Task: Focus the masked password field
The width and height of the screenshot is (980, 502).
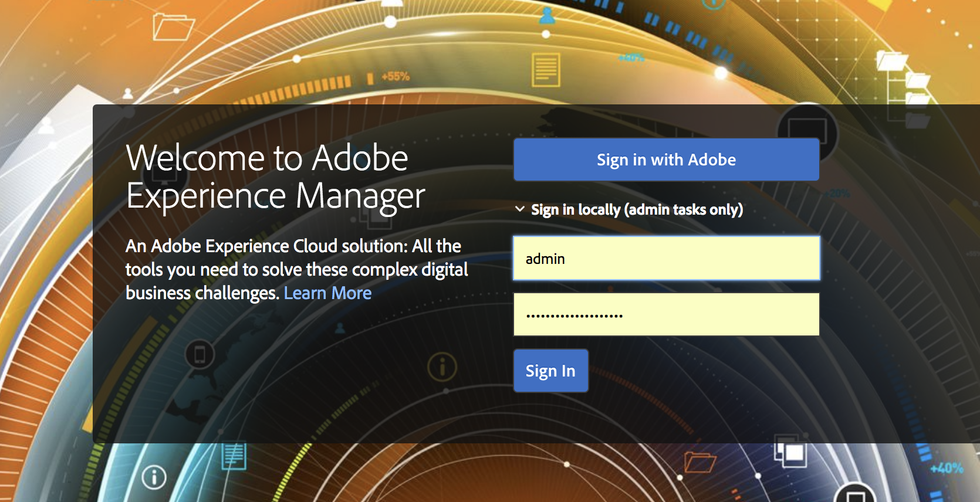Action: (666, 314)
